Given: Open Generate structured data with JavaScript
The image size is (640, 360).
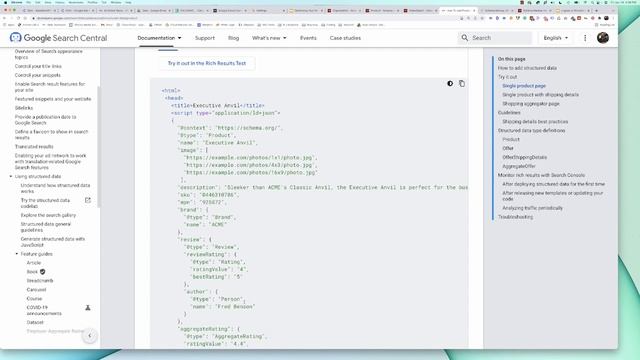Looking at the screenshot, I should click(53, 242).
